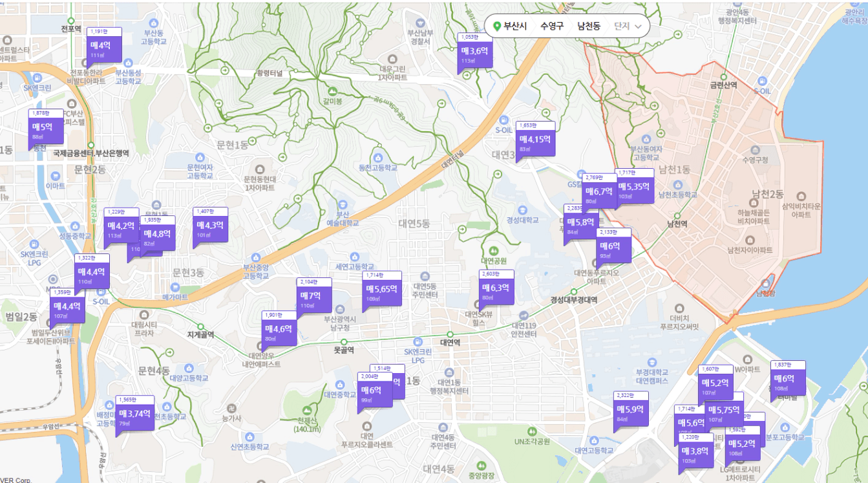Click the 부산광역시 남구청 icon
Image resolution: width=868 pixels, height=483 pixels.
pos(339,309)
